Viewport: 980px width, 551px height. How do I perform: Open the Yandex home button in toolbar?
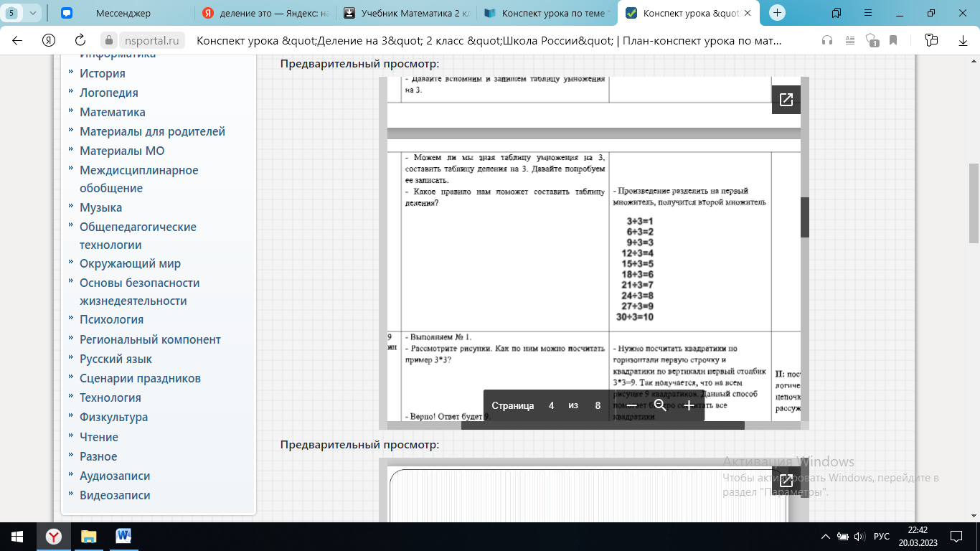(x=49, y=40)
